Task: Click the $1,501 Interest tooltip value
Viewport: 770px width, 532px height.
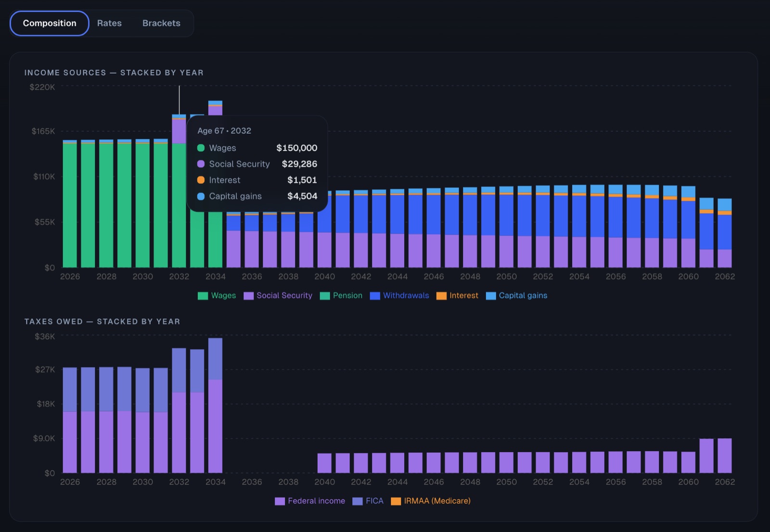Action: [302, 180]
